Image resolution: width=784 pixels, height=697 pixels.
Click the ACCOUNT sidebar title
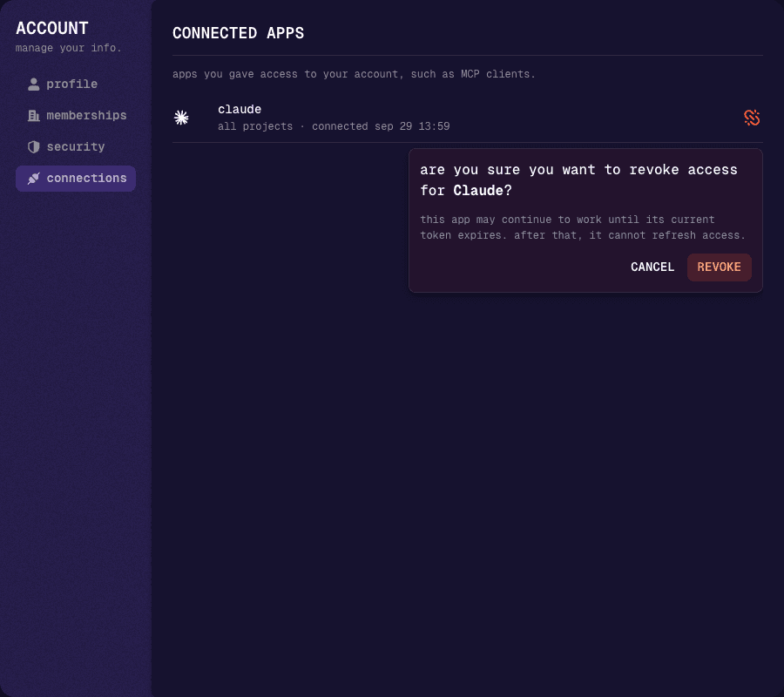52,28
